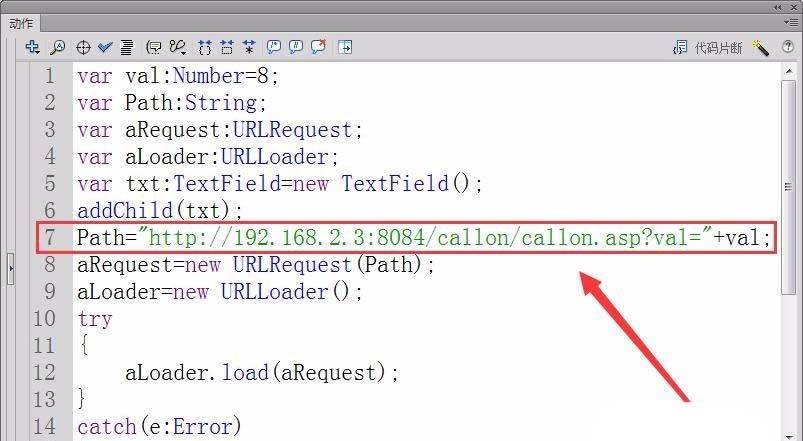Collapse the selected code block
This screenshot has height=441, width=803.
pyautogui.click(x=227, y=48)
